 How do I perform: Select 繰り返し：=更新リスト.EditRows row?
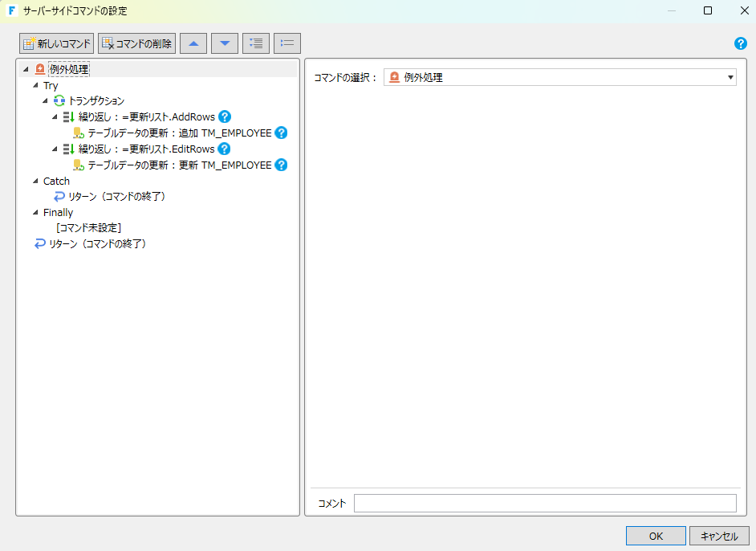point(147,149)
